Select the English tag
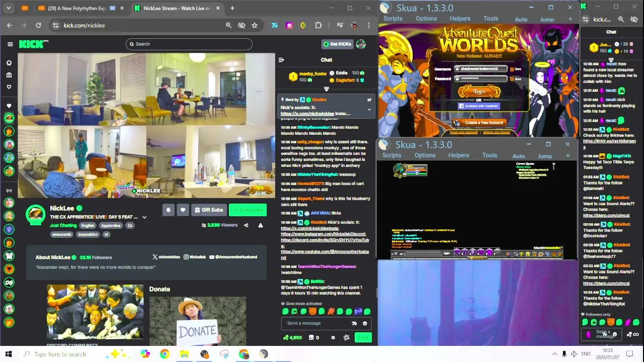644x362 pixels. [x=88, y=226]
